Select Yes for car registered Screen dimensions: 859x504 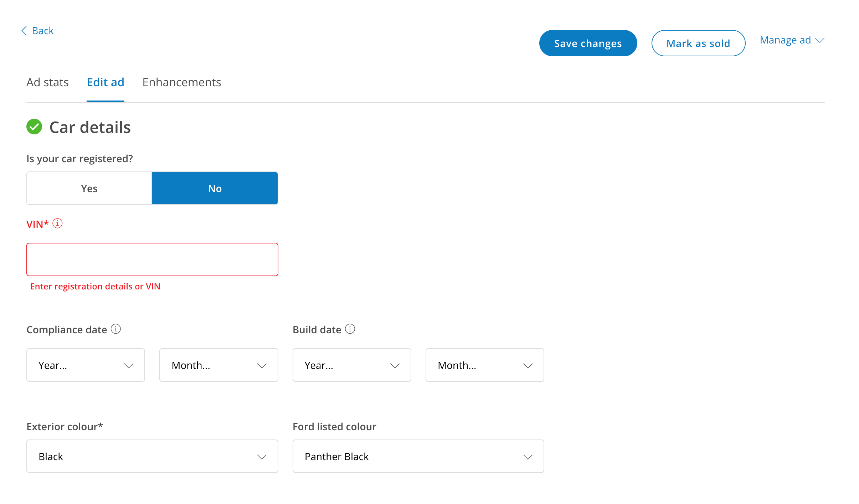point(89,188)
